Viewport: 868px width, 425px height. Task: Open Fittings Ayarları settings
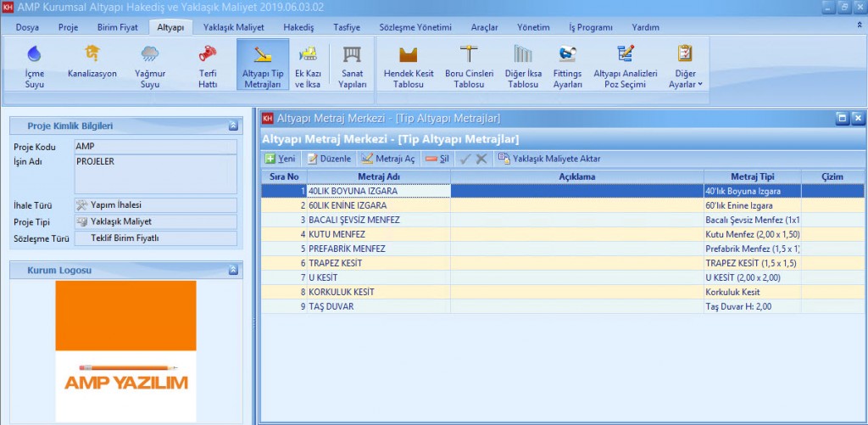click(x=567, y=66)
